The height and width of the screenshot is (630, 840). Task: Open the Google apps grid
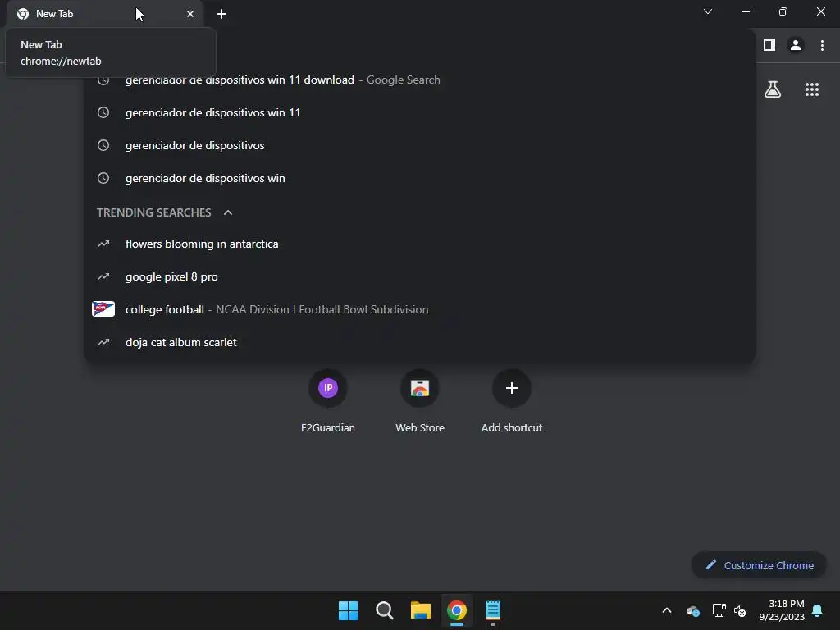pyautogui.click(x=812, y=89)
